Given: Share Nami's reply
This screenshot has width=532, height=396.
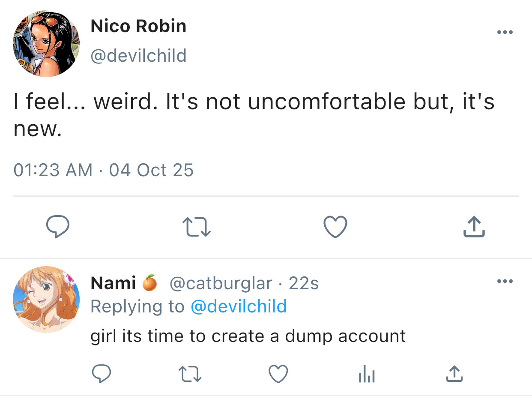Looking at the screenshot, I should click(x=454, y=374).
